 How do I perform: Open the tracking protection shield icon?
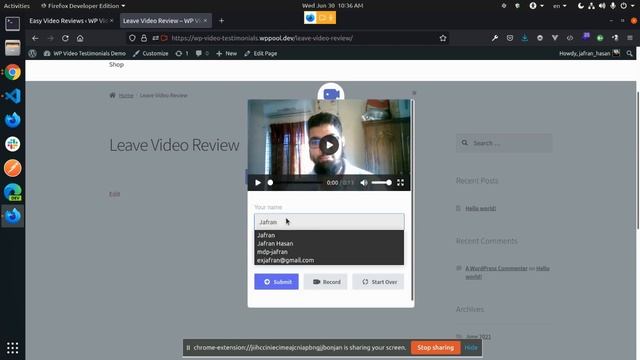click(132, 38)
